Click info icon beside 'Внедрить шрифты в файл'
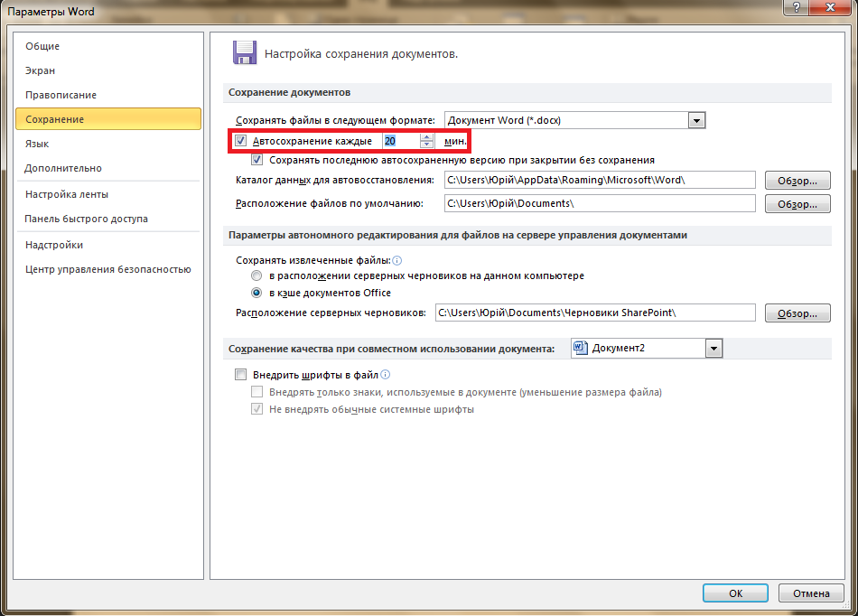858x616 pixels. (386, 375)
